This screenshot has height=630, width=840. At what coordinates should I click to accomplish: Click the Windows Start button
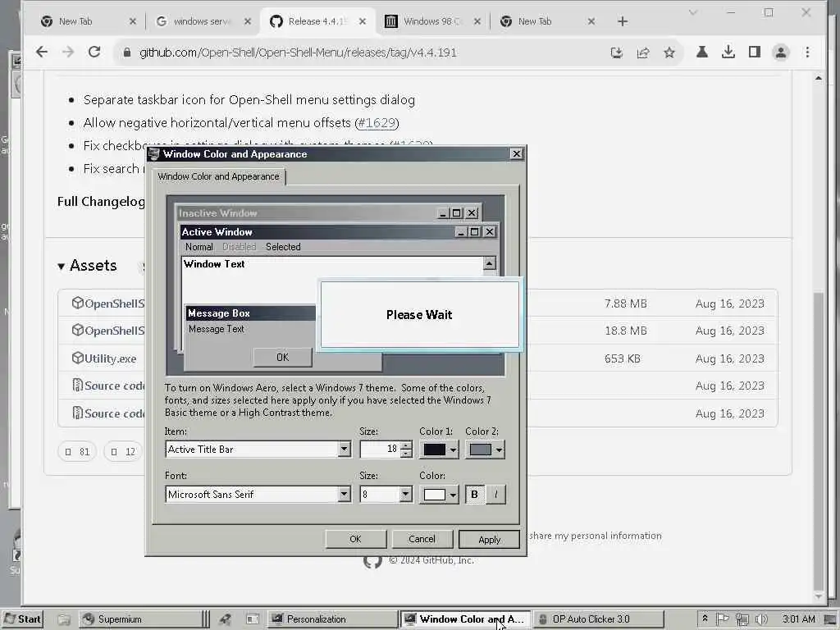click(x=22, y=619)
